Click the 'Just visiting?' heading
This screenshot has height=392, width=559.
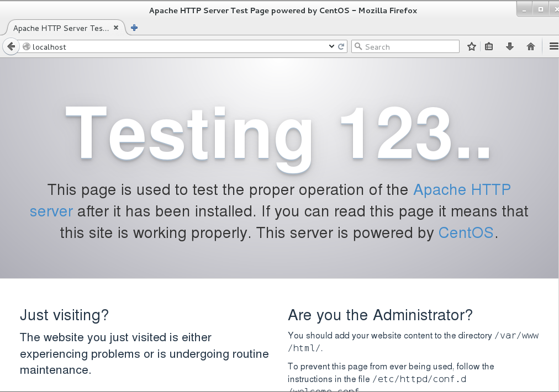pos(64,315)
